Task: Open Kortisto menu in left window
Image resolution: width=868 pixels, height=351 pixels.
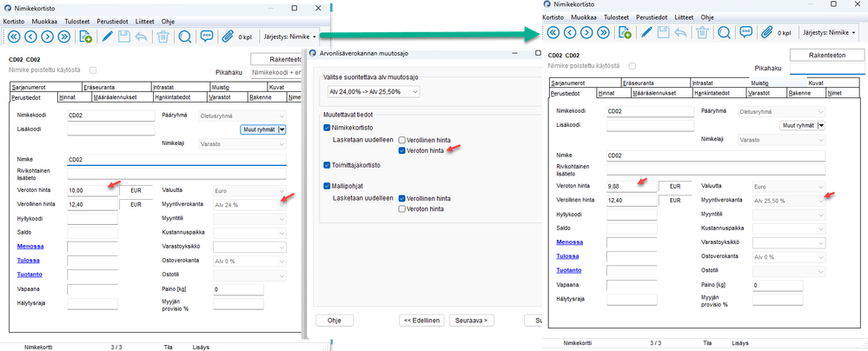Action: (x=13, y=21)
